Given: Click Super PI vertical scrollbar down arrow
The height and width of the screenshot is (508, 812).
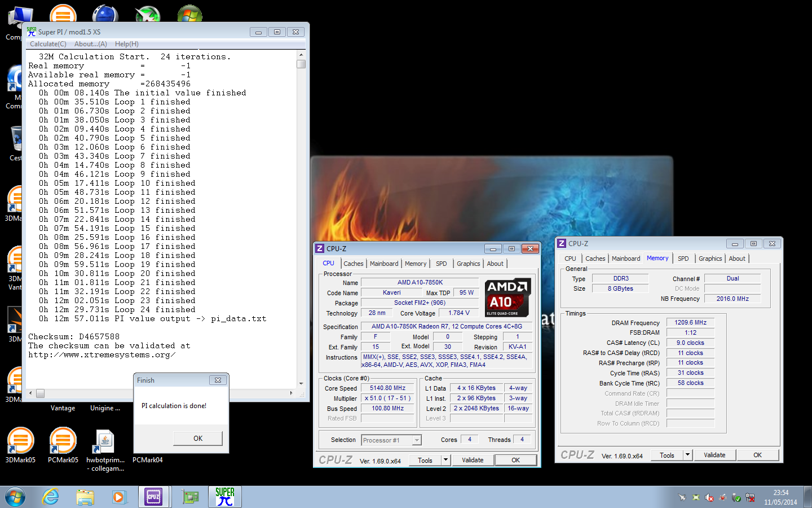Looking at the screenshot, I should click(301, 383).
